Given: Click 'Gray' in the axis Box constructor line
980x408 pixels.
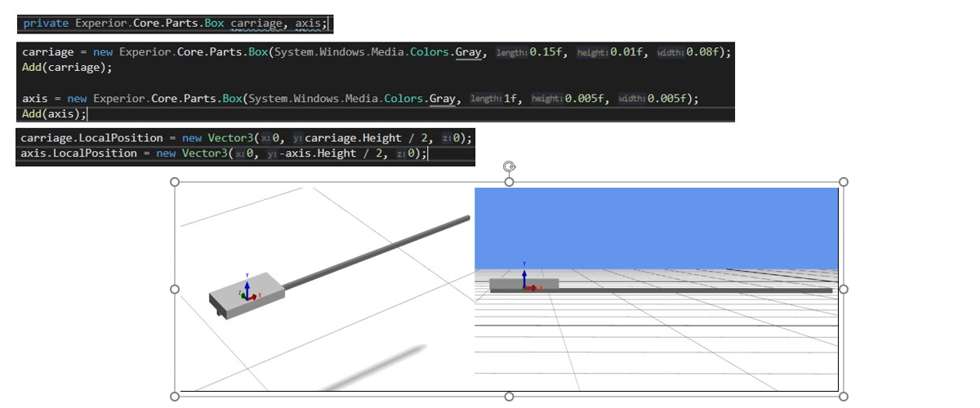Looking at the screenshot, I should 442,99.
